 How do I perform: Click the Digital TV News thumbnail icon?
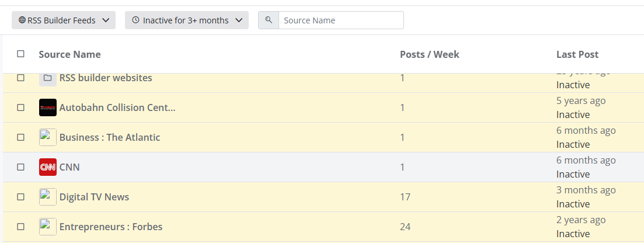pos(48,197)
